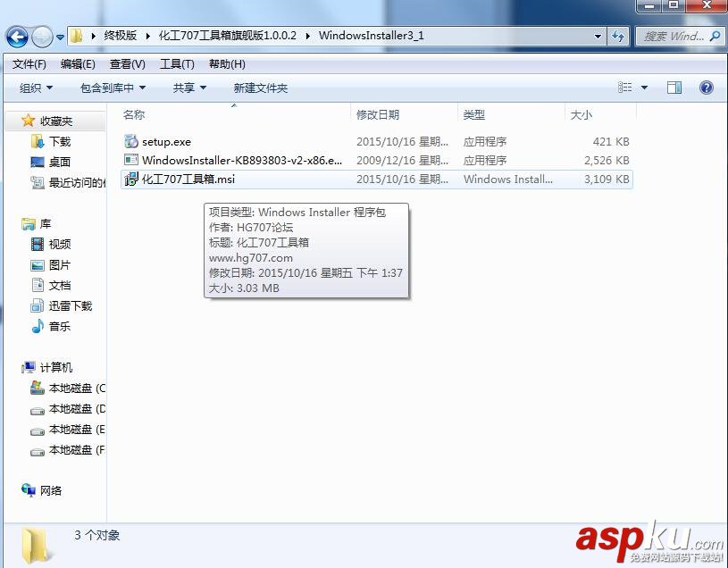
Task: Click the 桌面 desktop icon
Action: pyautogui.click(x=38, y=162)
